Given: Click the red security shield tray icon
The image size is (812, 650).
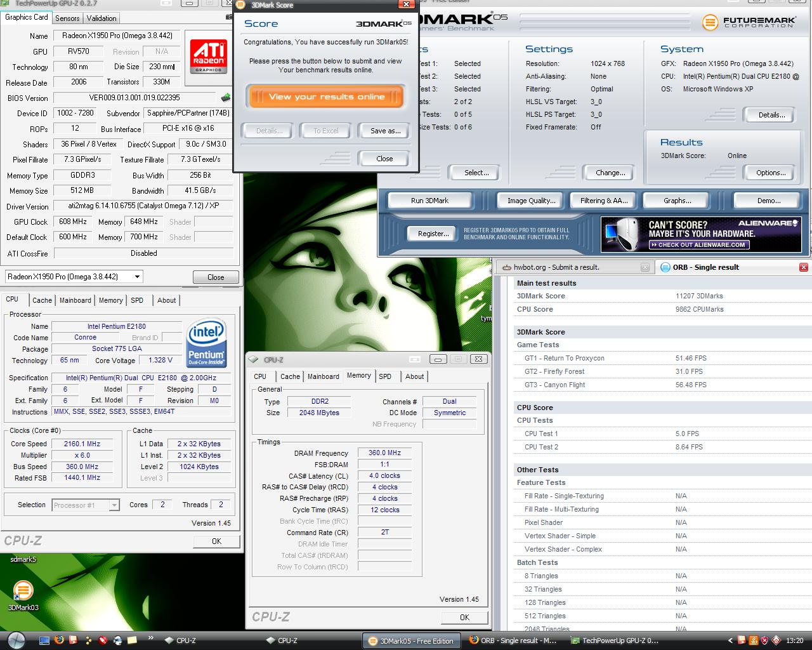Looking at the screenshot, I should point(765,640).
